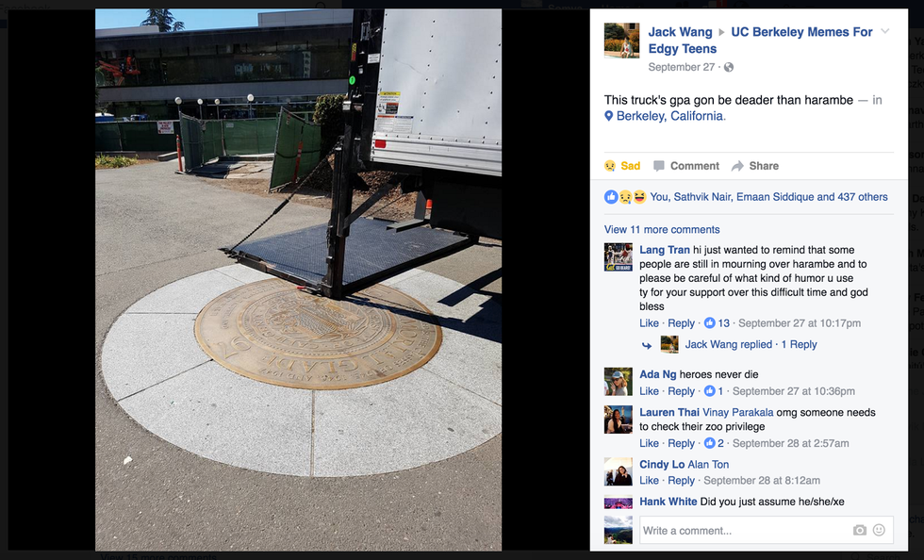924x560 pixels.
Task: Open UC Berkeley Memes For Edgy Teens group
Action: [x=760, y=41]
